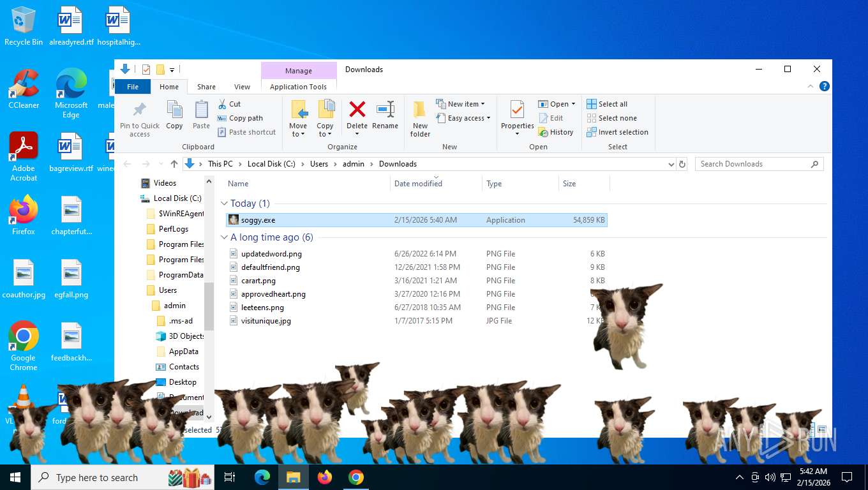
Task: Click the red Delete icon
Action: pos(357,109)
